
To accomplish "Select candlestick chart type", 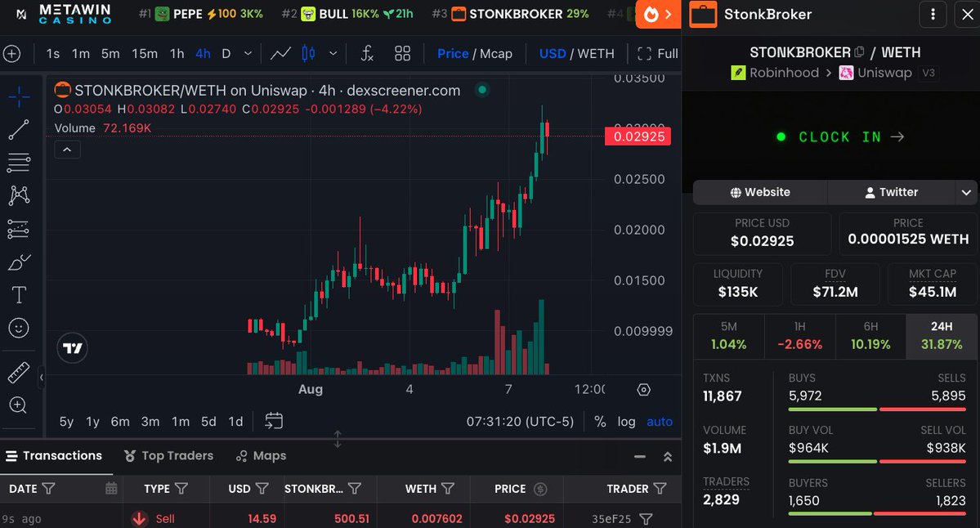I will point(309,54).
